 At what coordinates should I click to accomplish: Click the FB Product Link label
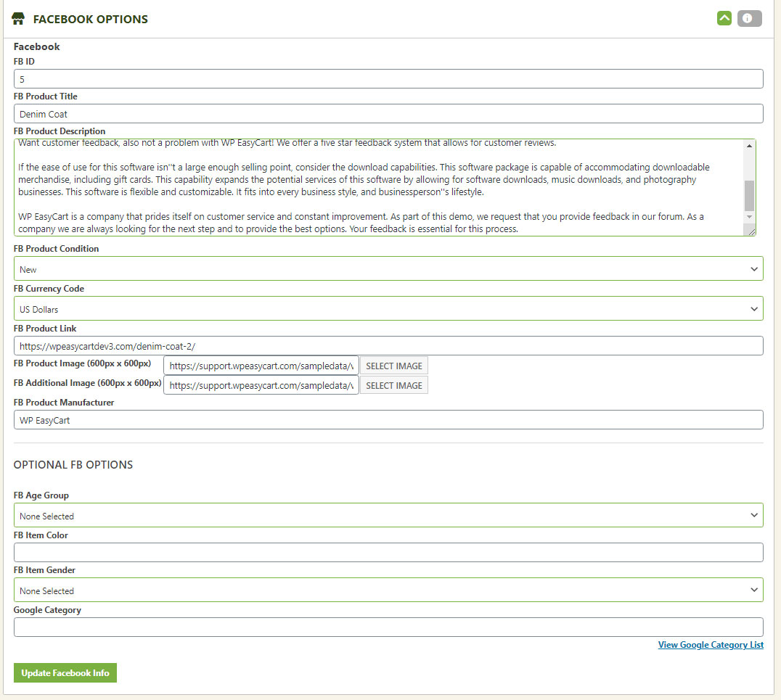pos(45,328)
